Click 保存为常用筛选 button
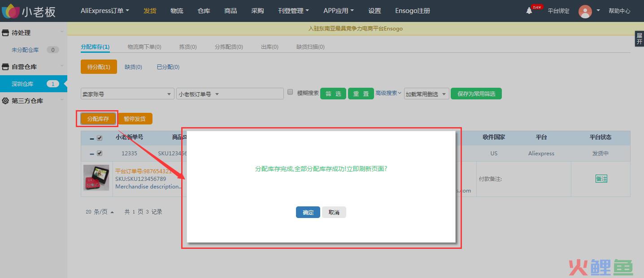Image resolution: width=644 pixels, height=278 pixels. [476, 94]
